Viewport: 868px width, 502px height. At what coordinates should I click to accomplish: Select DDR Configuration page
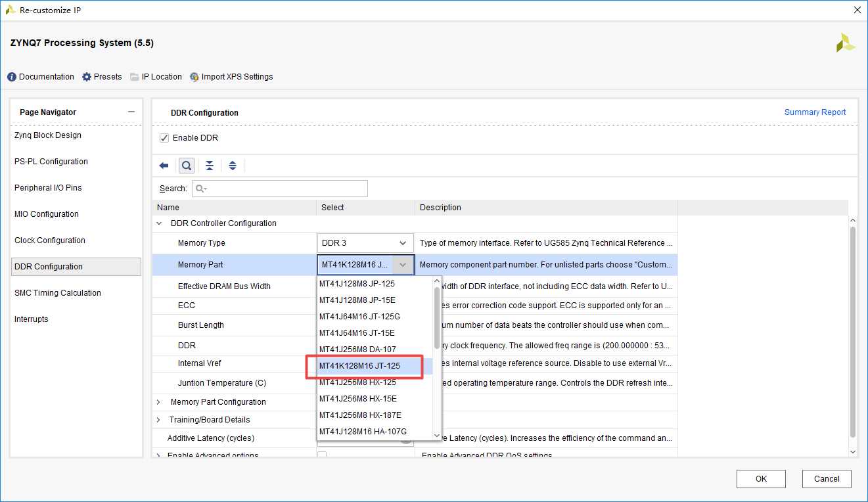(76, 267)
